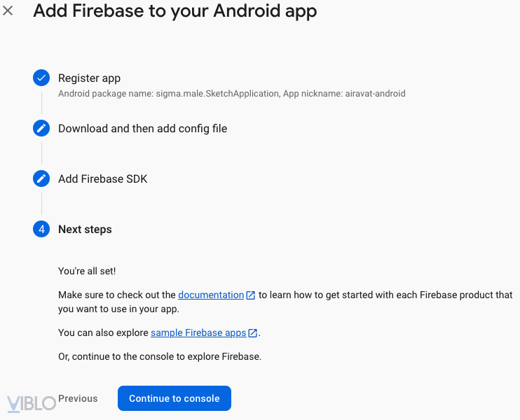Viewport: 520px width, 420px height.
Task: Close the Add Firebase dialog
Action: tap(8, 11)
